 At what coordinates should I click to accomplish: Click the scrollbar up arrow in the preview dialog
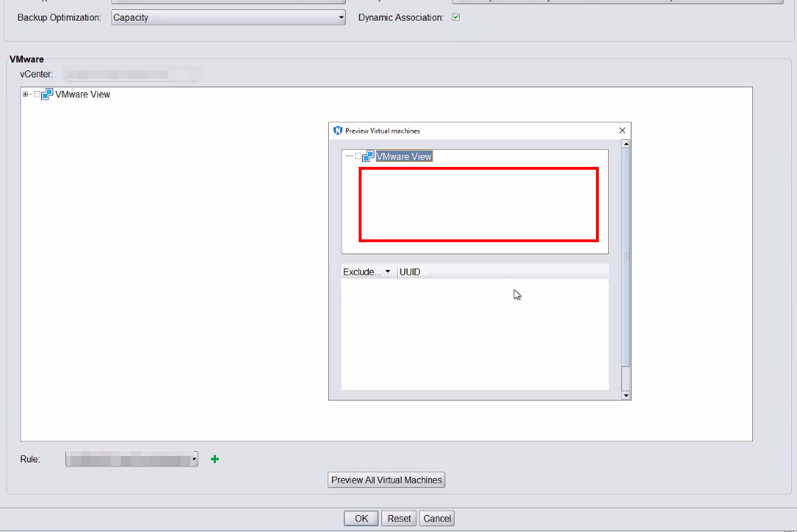pyautogui.click(x=626, y=143)
